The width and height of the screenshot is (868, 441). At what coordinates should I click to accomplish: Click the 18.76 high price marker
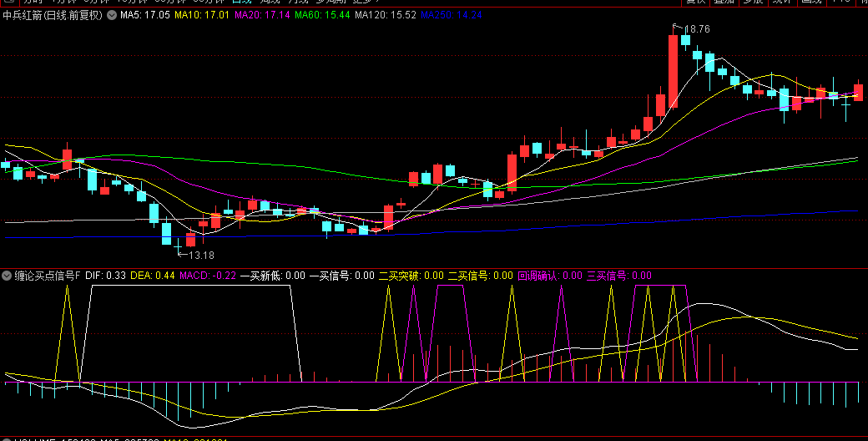(698, 29)
